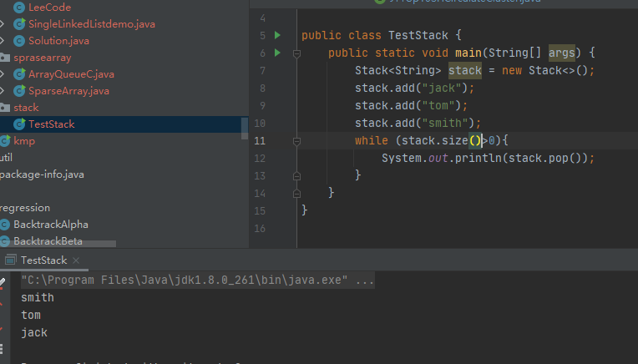Viewport: 638px width, 364px height.
Task: Click fold end marker on line 14
Action: (296, 194)
